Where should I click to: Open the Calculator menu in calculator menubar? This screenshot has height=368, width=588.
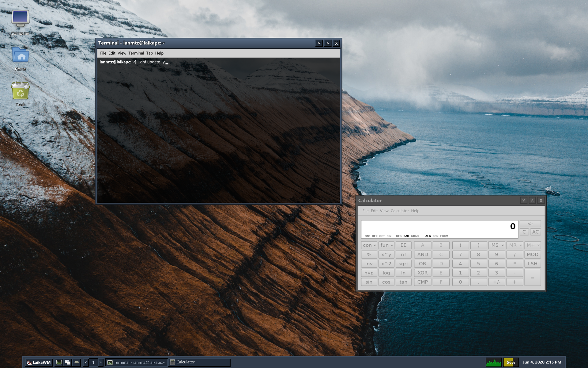[x=399, y=211]
